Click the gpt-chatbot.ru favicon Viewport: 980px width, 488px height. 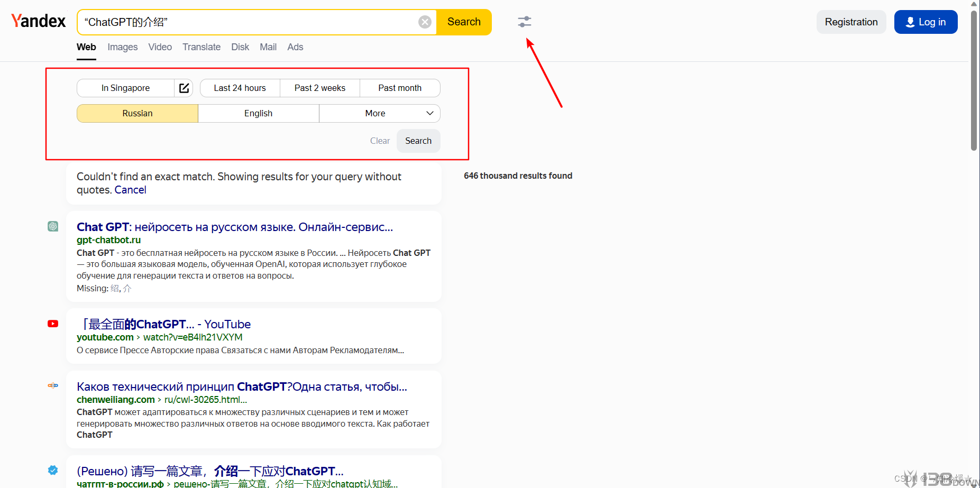click(x=53, y=226)
